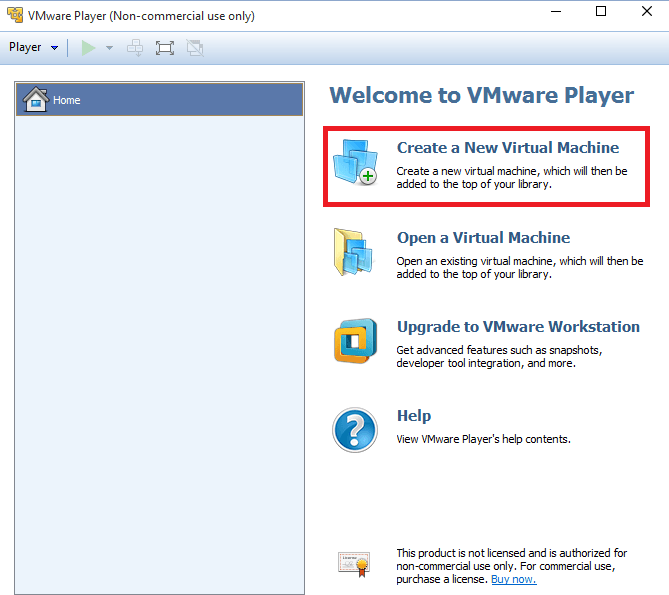Enter full screen mode via toolbar icon

(x=165, y=48)
